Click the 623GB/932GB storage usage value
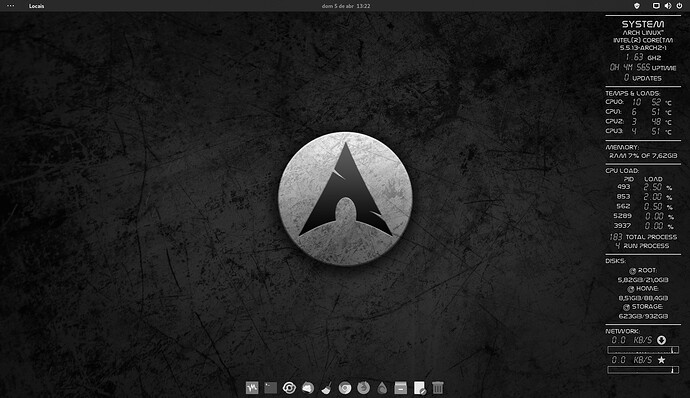 (643, 316)
